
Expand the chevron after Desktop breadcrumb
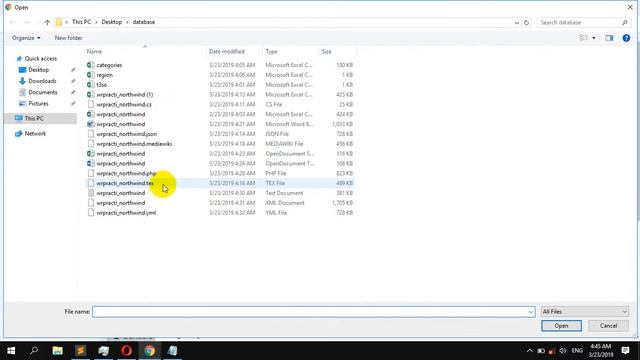click(x=127, y=22)
